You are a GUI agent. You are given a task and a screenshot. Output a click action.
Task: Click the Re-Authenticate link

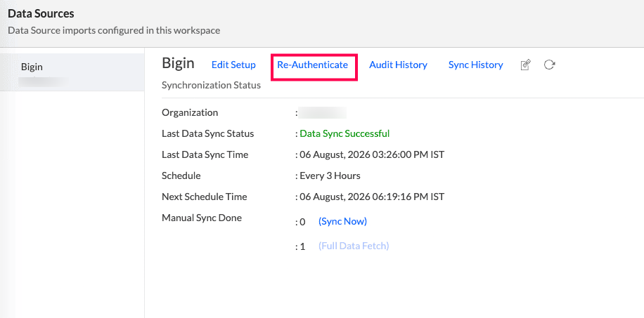coord(313,65)
